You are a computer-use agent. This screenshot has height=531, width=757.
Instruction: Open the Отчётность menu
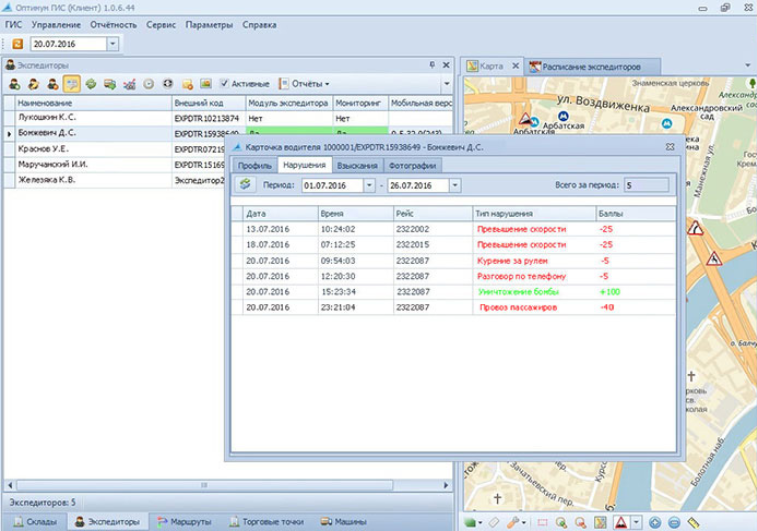pos(113,25)
